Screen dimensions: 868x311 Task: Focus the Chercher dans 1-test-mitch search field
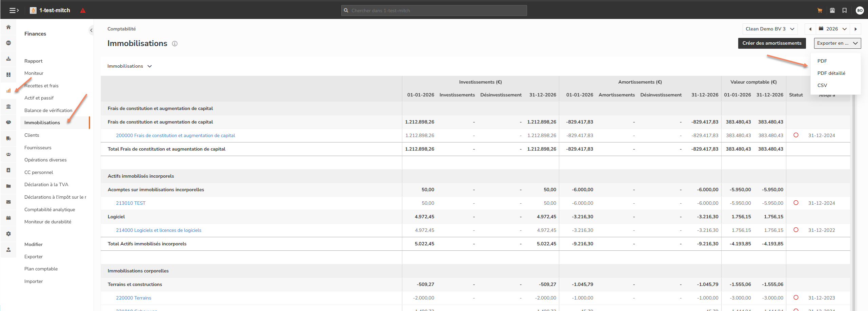pos(434,10)
